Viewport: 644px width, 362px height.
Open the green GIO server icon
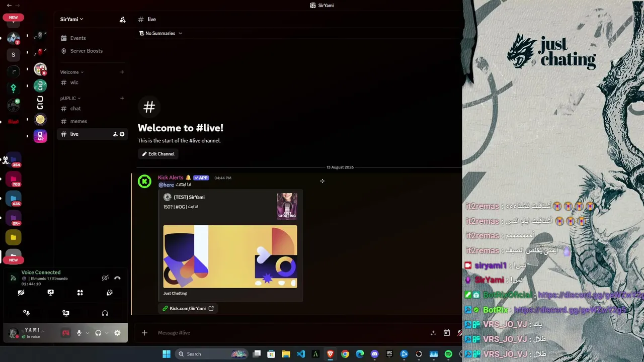pyautogui.click(x=40, y=86)
